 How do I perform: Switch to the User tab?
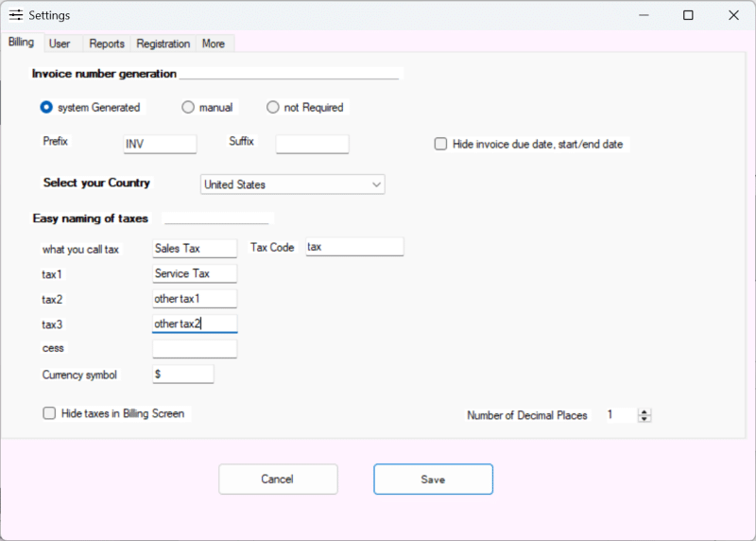click(60, 44)
